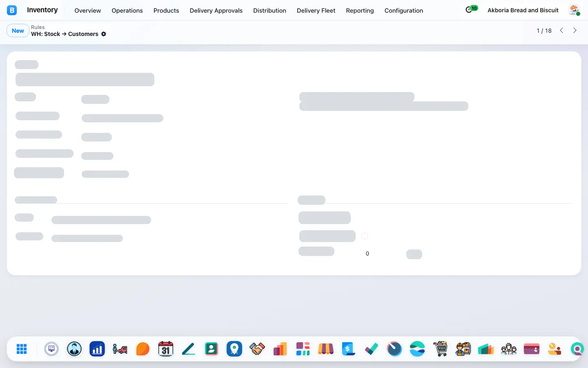Follow the Rules breadcrumb link
This screenshot has width=588, height=368.
point(38,27)
